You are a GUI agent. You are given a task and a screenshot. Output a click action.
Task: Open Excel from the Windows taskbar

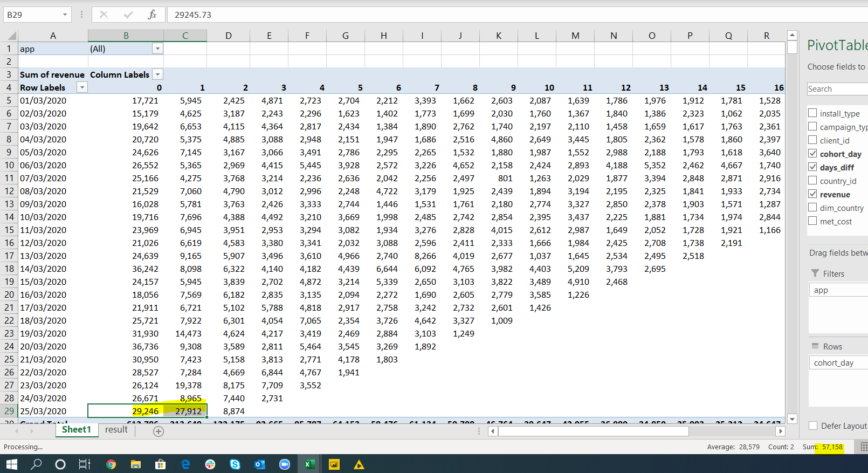(309, 464)
